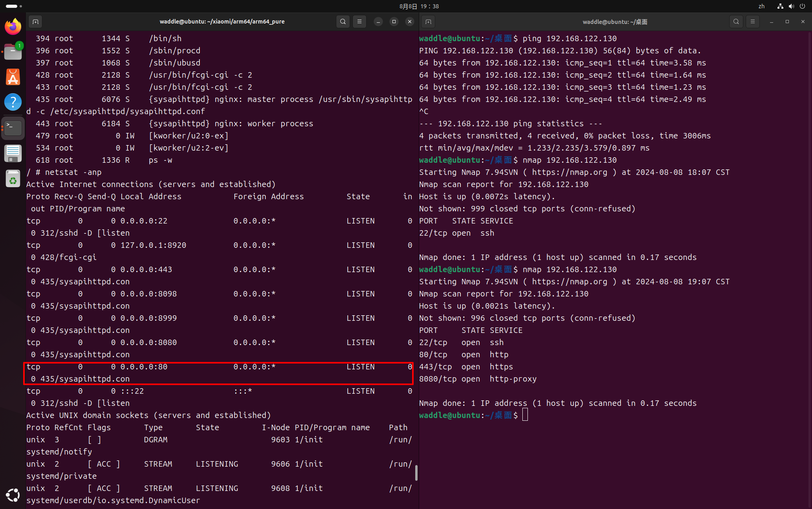The height and width of the screenshot is (509, 812).
Task: Click the https://nmap.org link at 19:07 scan
Action: tap(569, 282)
